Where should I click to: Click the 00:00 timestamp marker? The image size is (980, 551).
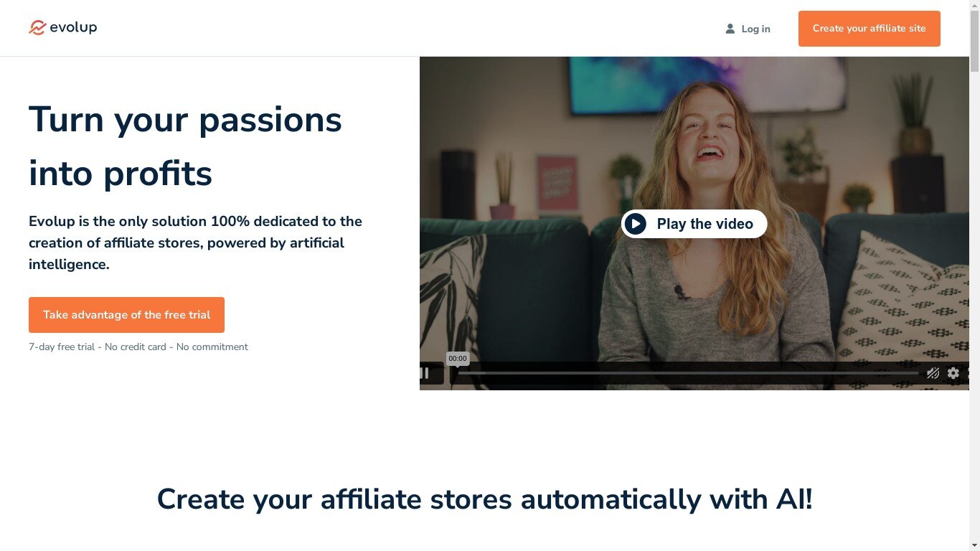457,359
